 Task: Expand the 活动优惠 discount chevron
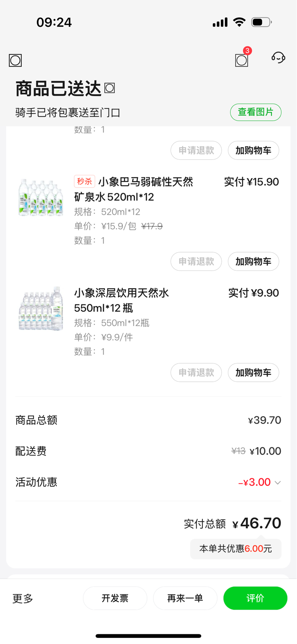tap(277, 483)
